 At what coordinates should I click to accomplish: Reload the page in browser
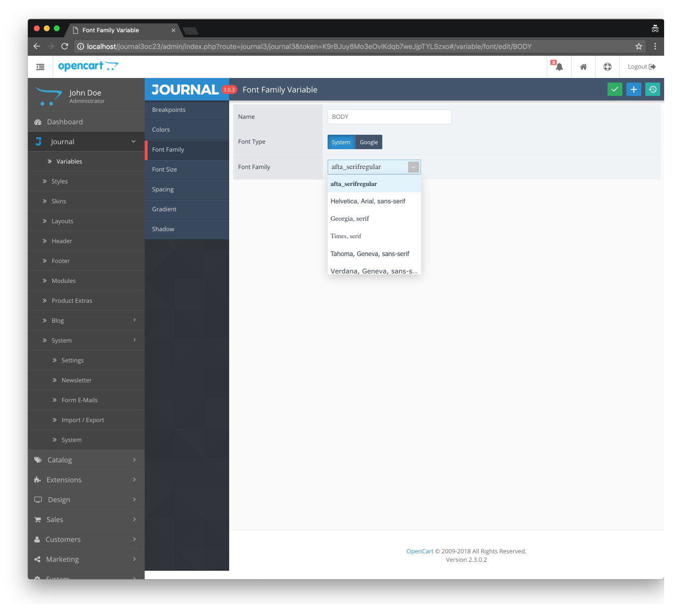coord(65,46)
